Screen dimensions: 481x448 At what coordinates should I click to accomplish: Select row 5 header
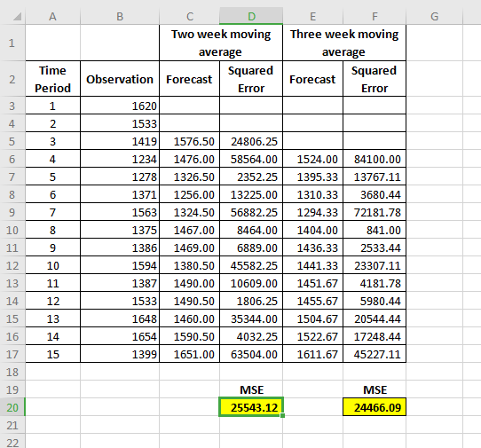point(12,141)
